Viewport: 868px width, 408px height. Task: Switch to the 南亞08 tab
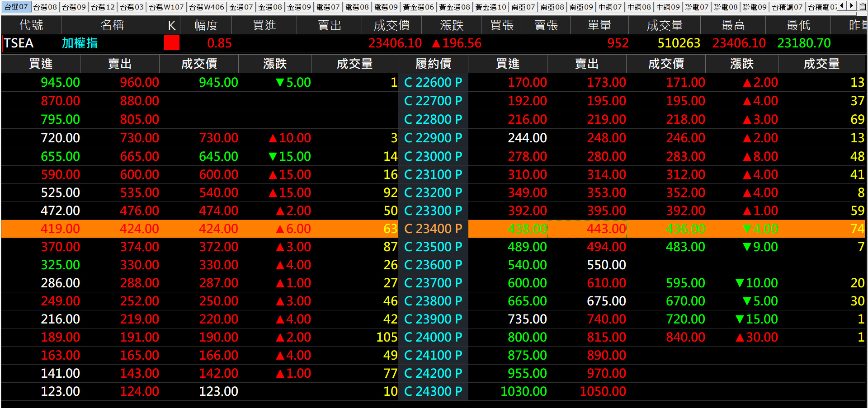click(x=552, y=7)
